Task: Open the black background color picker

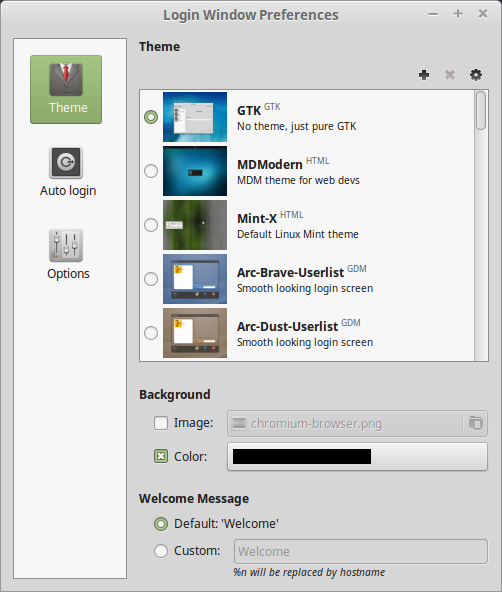Action: (357, 456)
